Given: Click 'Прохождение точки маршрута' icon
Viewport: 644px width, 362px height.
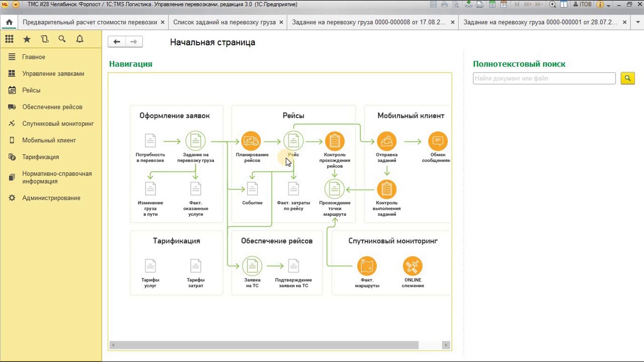Looking at the screenshot, I should [x=335, y=189].
